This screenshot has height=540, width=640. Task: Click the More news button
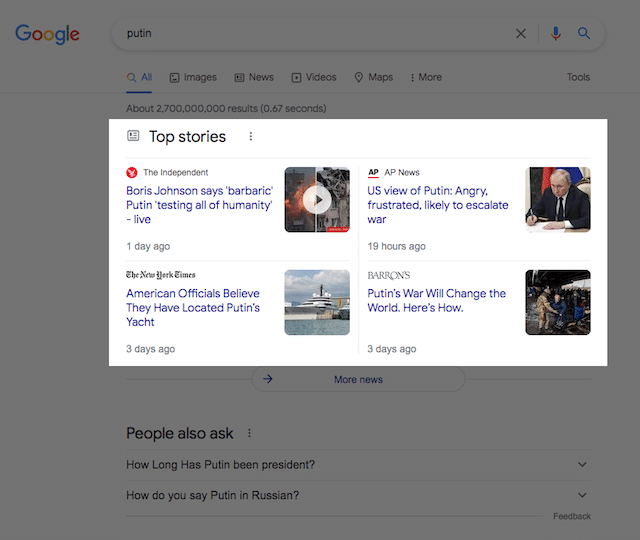tap(358, 380)
